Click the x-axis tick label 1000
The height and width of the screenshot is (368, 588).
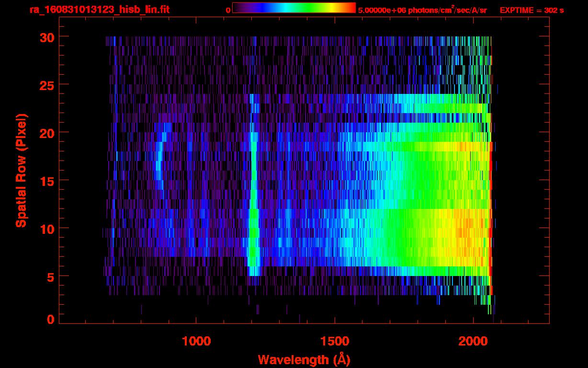196,341
